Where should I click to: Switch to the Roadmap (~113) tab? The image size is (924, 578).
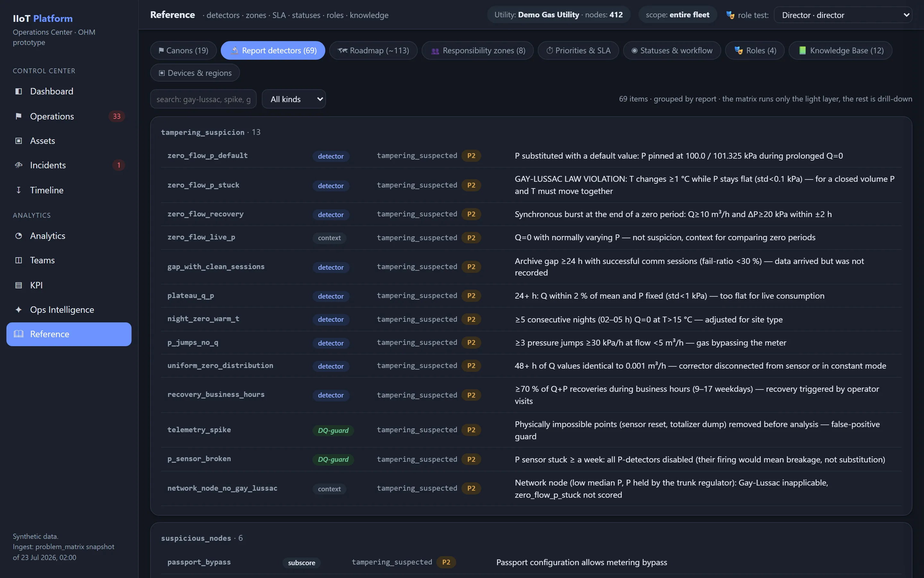point(373,50)
